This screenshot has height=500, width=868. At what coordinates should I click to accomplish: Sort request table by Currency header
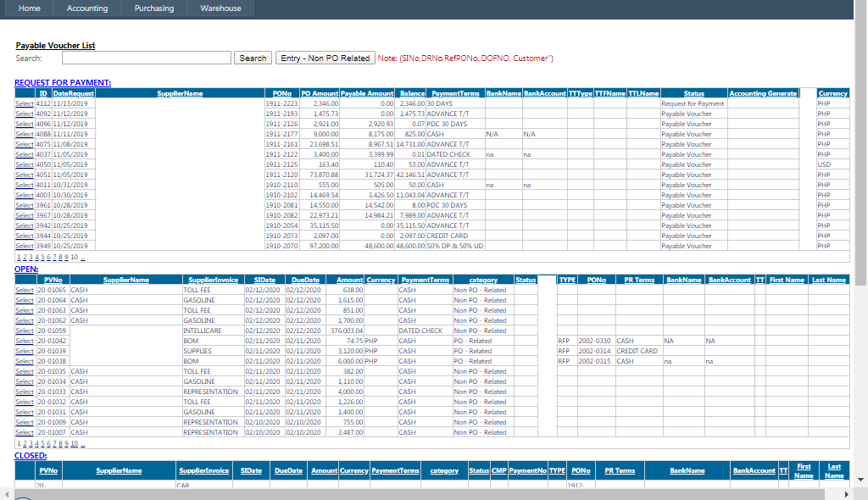point(833,93)
